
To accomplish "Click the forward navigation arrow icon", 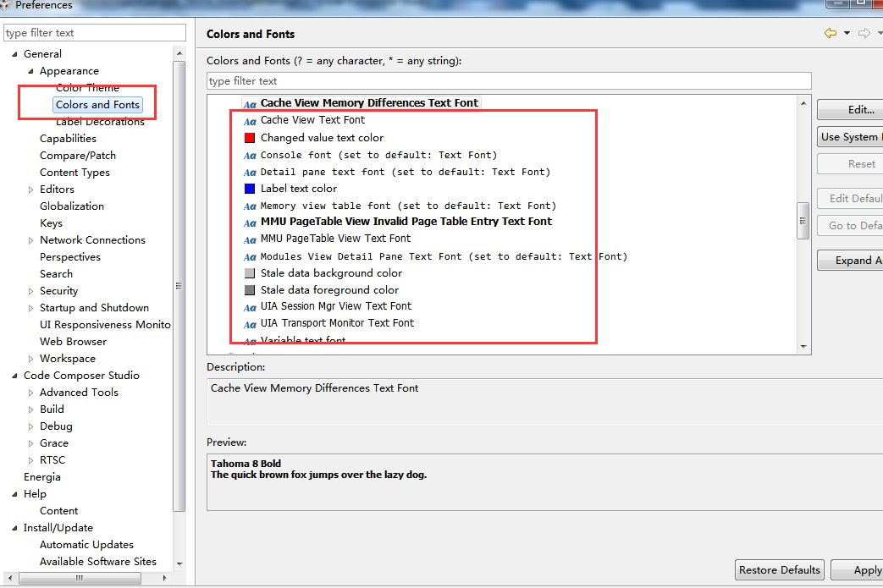I will click(864, 33).
